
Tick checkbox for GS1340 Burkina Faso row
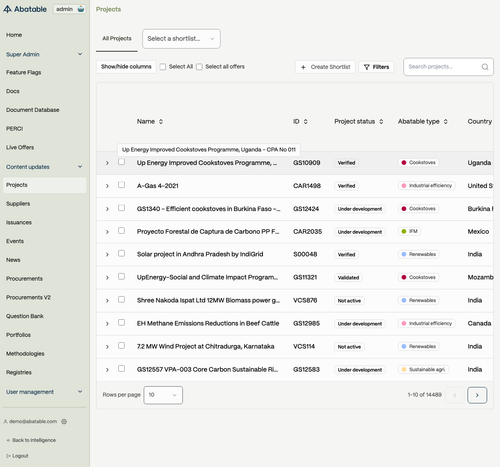tap(121, 208)
